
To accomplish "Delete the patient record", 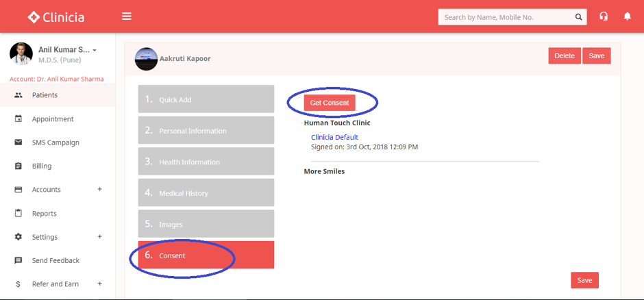I will coord(564,56).
